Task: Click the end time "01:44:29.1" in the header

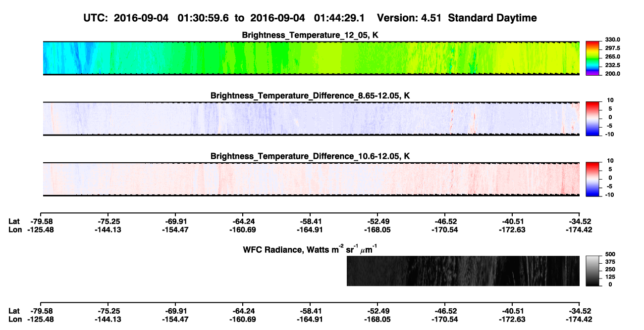Action: (x=340, y=18)
